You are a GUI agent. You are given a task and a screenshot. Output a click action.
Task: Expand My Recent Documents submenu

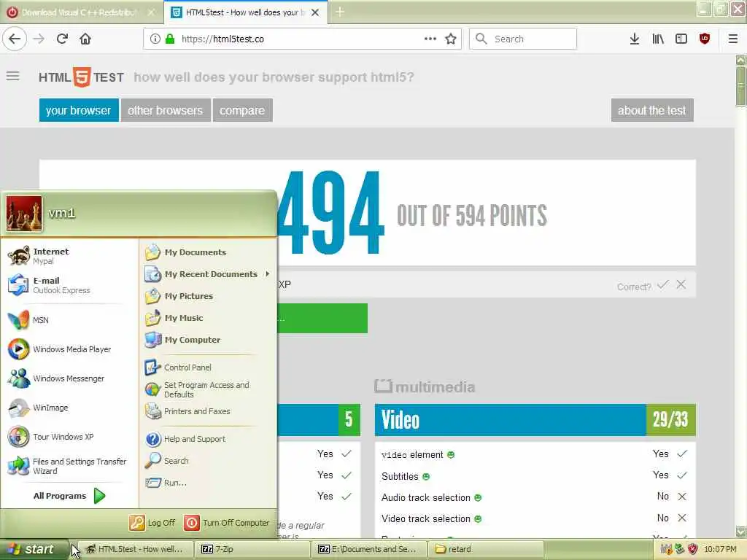pyautogui.click(x=208, y=274)
